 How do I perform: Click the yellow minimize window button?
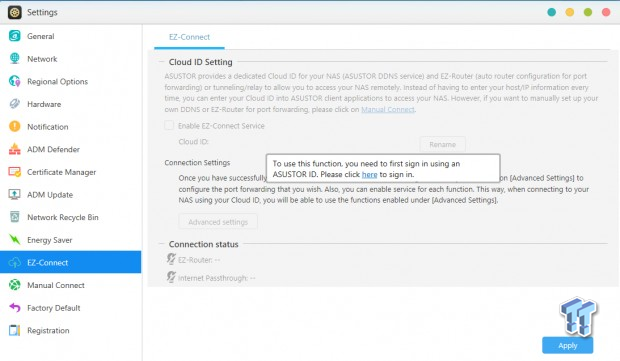(570, 12)
